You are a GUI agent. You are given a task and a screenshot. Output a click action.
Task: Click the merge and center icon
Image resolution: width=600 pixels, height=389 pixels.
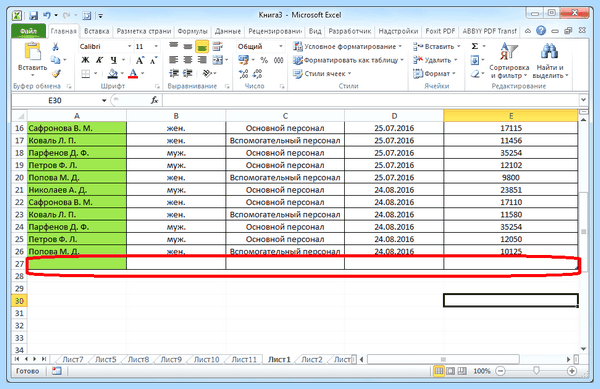(x=218, y=60)
